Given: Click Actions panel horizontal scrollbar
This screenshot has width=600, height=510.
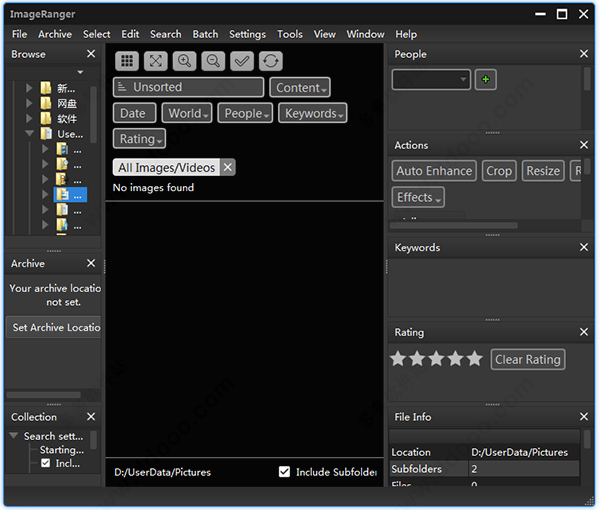Looking at the screenshot, I should 454,225.
